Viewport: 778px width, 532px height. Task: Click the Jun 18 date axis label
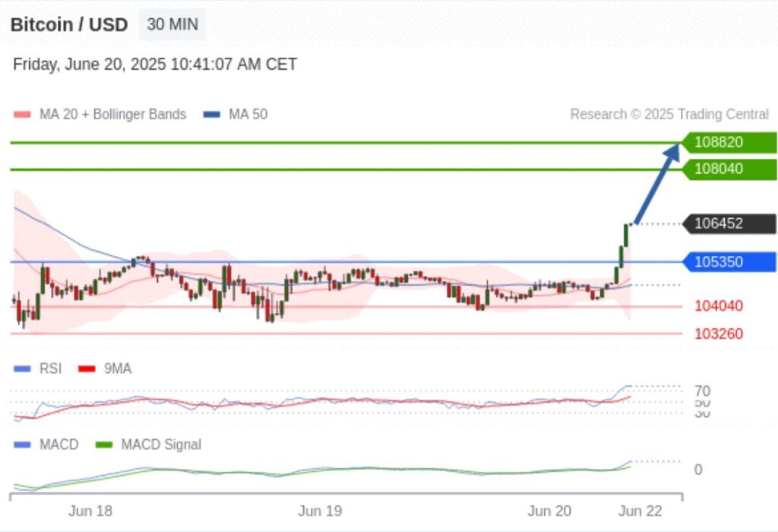(x=90, y=511)
